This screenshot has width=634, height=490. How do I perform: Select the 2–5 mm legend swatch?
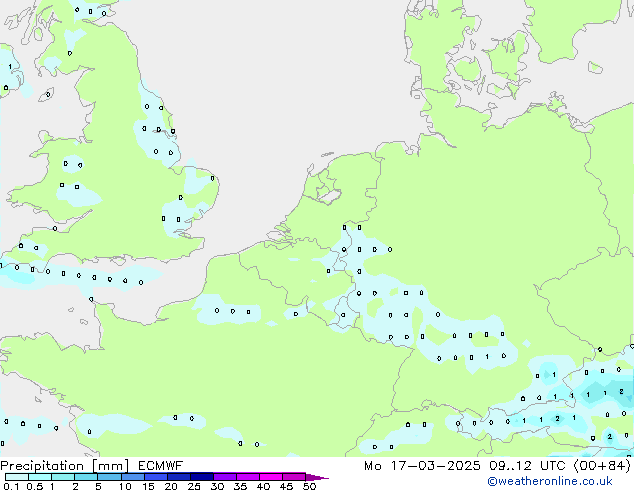[86, 477]
